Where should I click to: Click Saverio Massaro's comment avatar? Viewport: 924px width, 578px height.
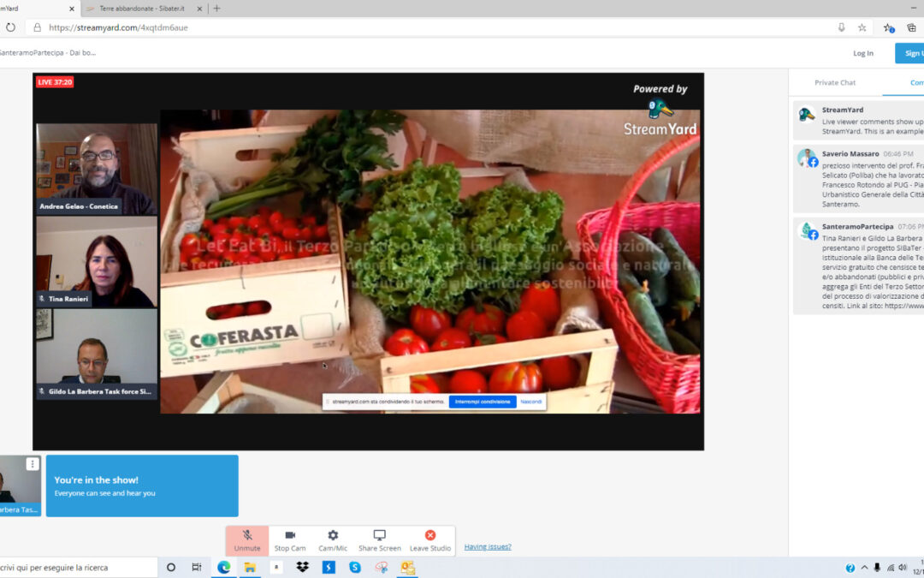coord(806,158)
